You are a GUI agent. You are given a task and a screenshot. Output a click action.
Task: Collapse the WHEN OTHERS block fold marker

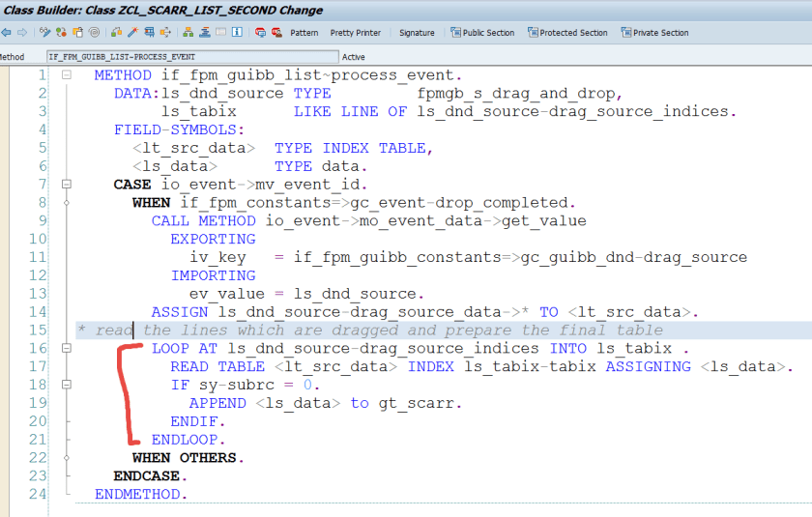[66, 458]
